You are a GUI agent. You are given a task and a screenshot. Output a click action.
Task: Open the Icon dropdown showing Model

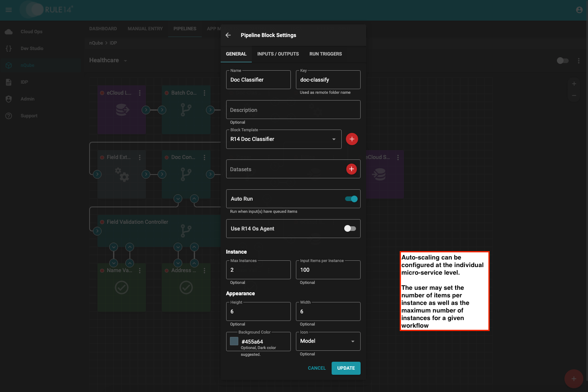click(352, 341)
